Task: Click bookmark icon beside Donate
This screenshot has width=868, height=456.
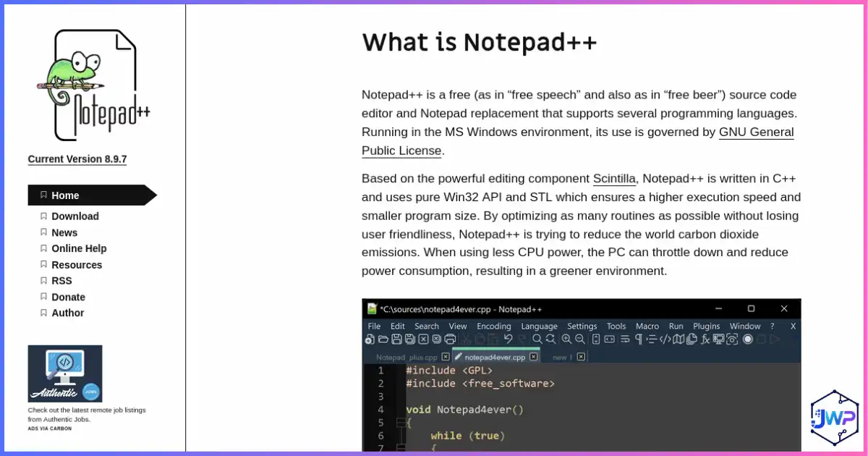Action: 43,297
